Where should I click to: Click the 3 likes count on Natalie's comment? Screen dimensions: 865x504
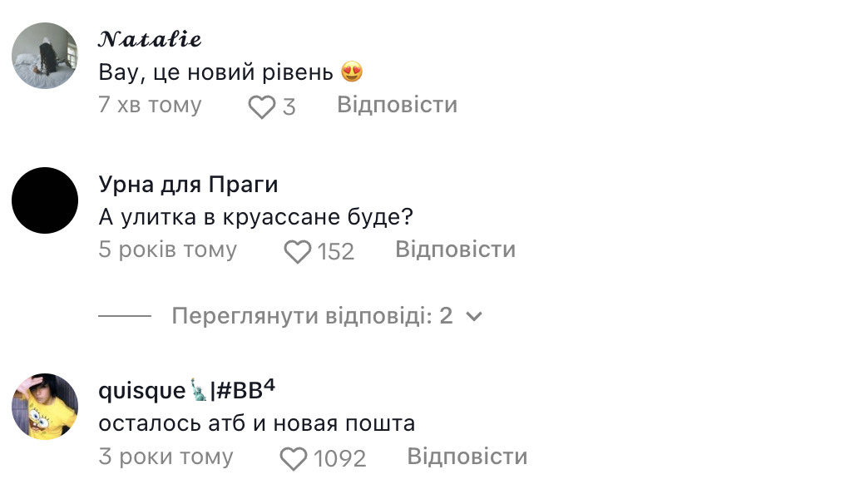coord(289,106)
